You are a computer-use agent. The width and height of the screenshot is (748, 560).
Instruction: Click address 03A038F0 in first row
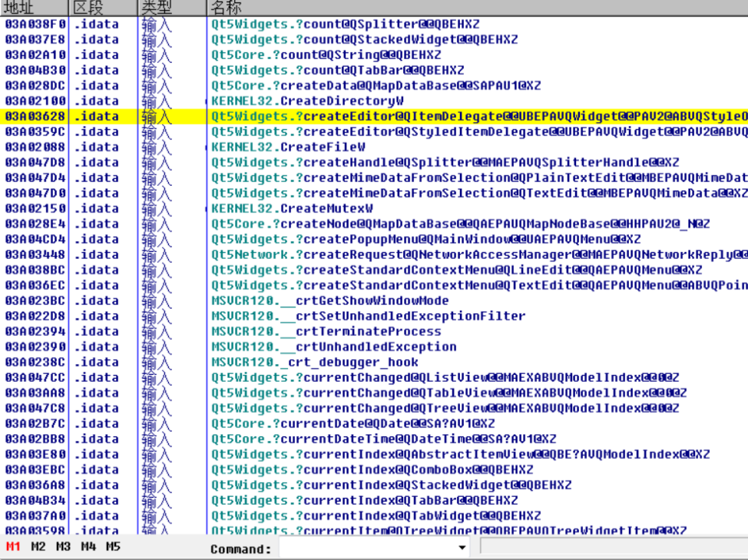tap(36, 24)
